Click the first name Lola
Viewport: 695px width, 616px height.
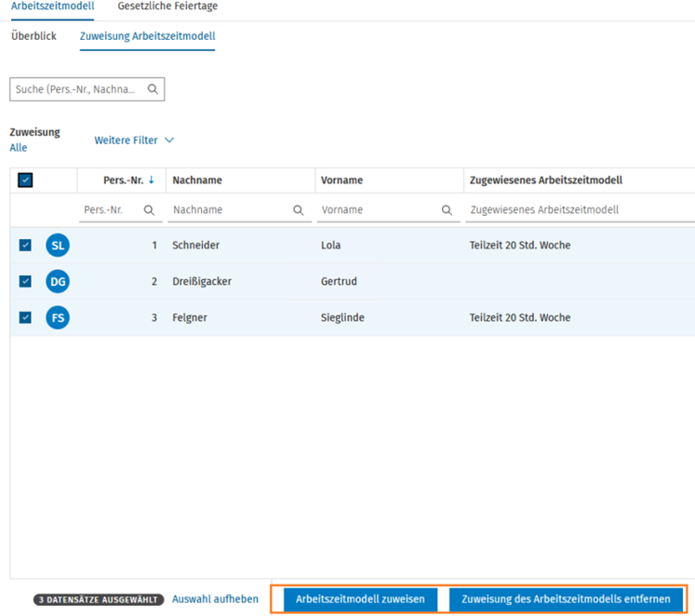point(330,245)
